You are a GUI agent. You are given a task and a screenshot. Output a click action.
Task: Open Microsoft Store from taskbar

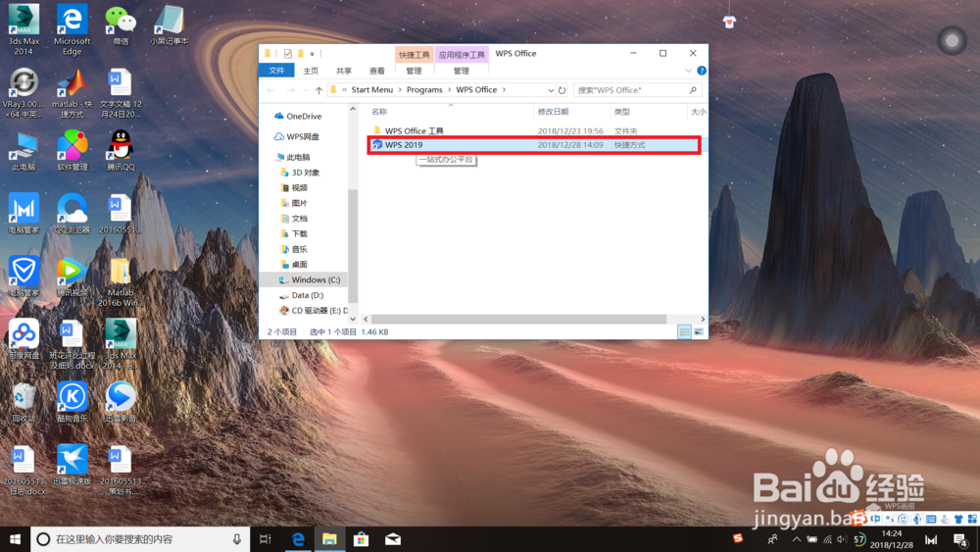click(x=361, y=539)
